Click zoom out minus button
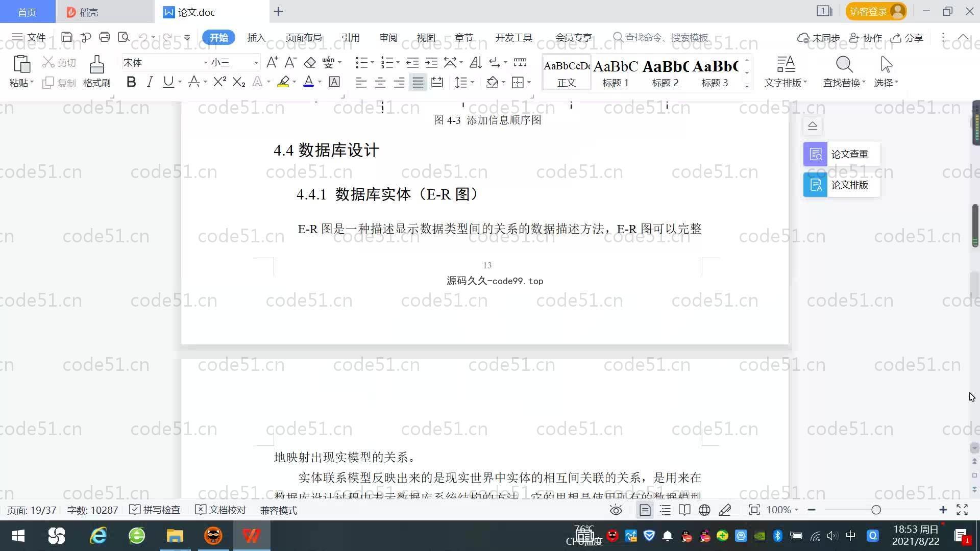 point(812,510)
